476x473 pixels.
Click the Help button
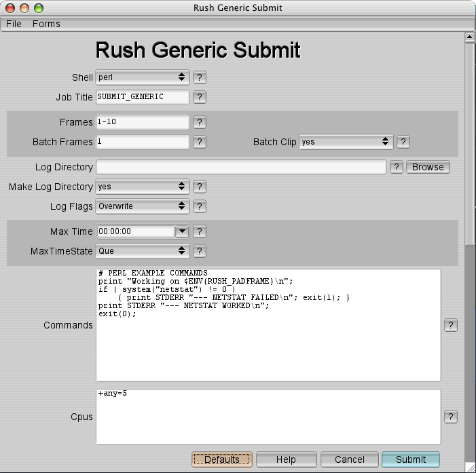[x=287, y=459]
